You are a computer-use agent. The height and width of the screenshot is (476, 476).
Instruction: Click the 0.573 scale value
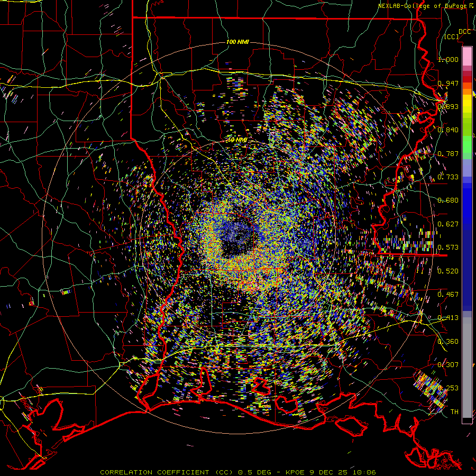pyautogui.click(x=448, y=248)
